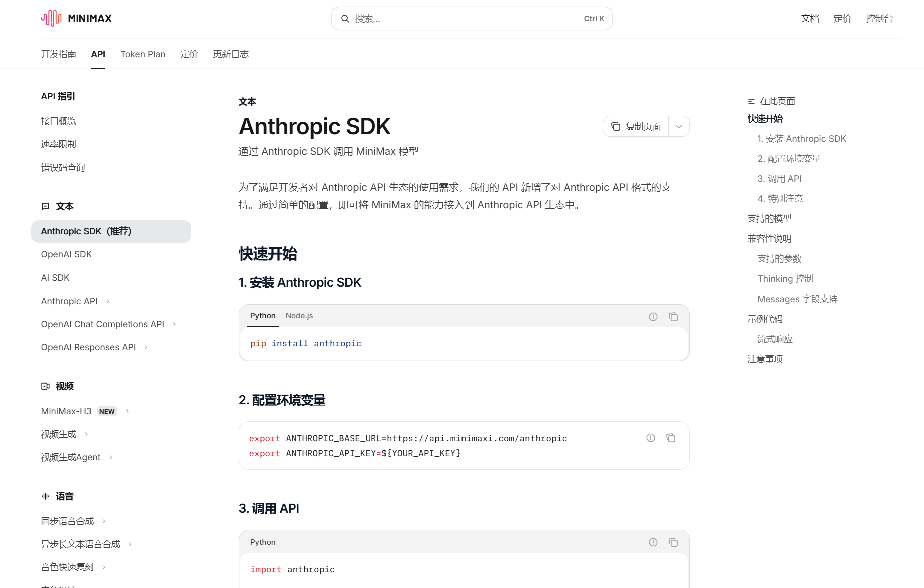Jump to 流式响应 outline entry

[775, 339]
